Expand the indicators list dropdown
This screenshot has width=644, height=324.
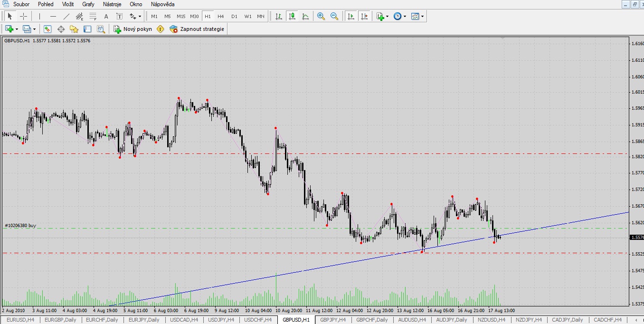click(388, 16)
